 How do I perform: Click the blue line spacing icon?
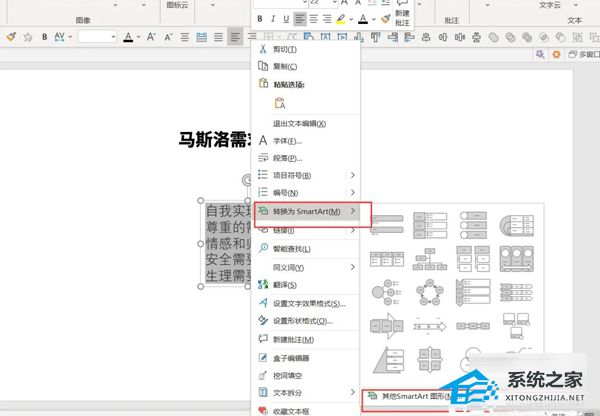[201, 37]
